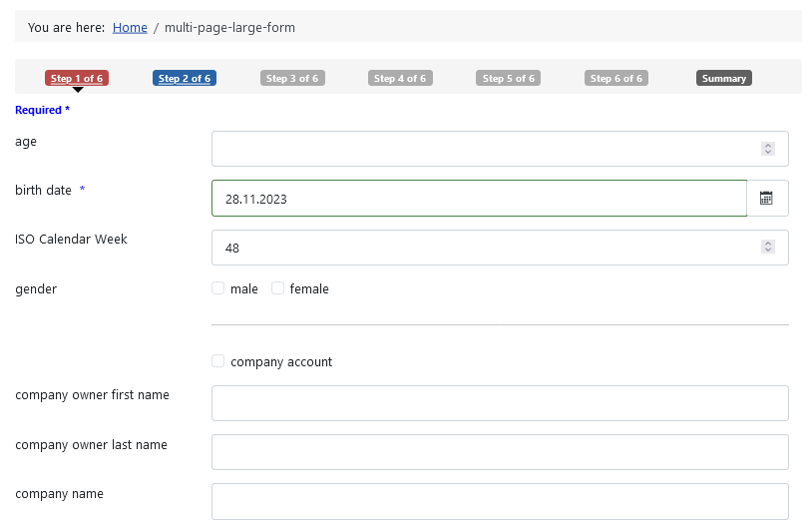
Task: Select the Step 6 of 6 badge
Action: [x=616, y=78]
